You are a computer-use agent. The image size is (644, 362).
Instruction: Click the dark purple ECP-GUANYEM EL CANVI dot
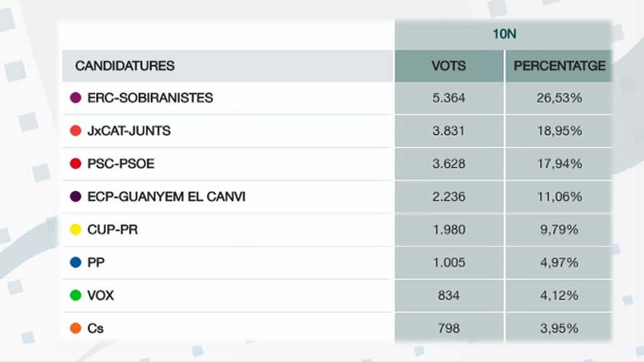click(x=75, y=196)
